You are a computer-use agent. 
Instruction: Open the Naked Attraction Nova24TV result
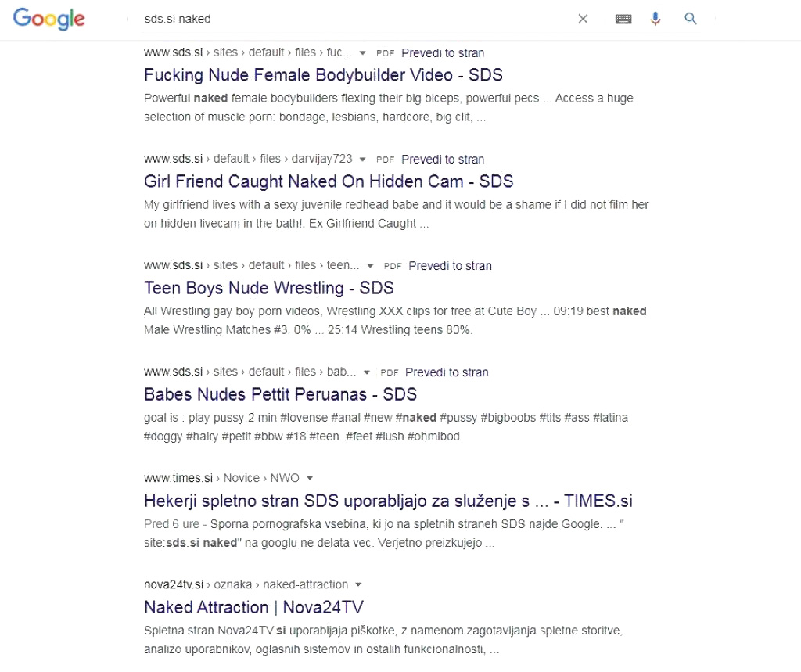click(255, 607)
